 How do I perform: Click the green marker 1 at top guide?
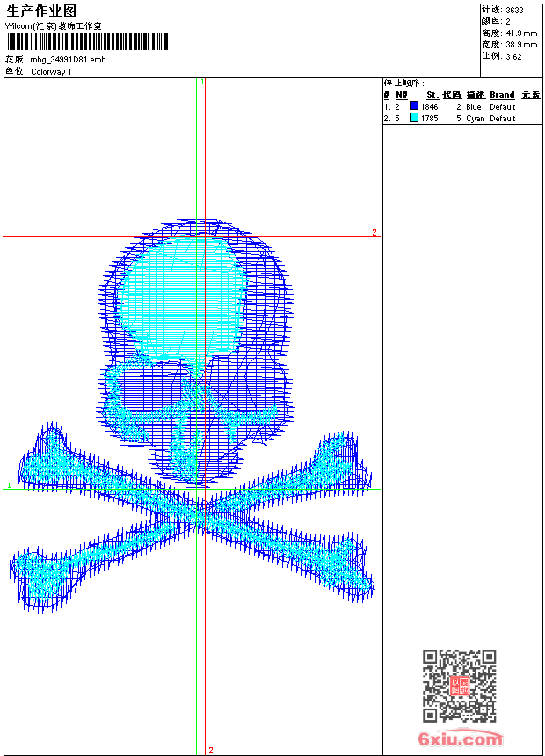point(202,82)
